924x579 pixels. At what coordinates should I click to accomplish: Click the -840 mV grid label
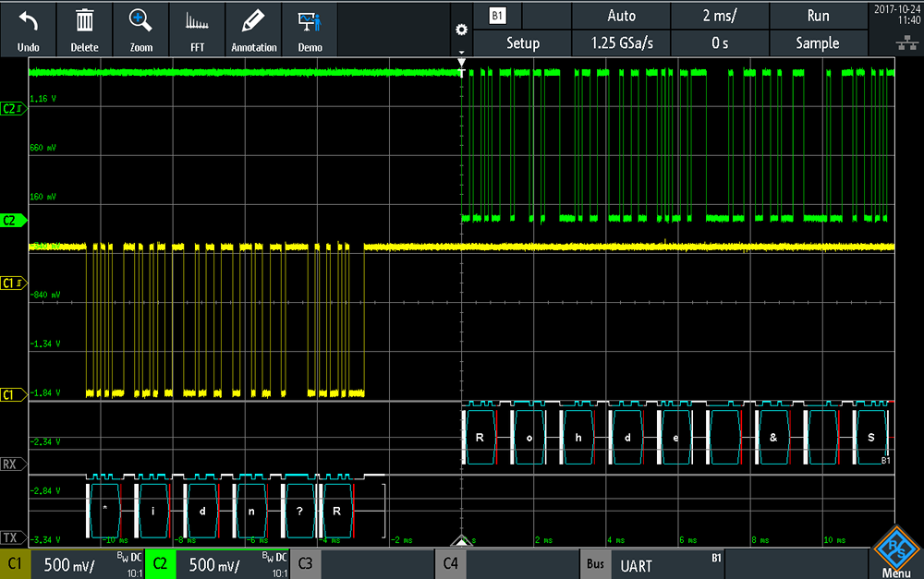tap(44, 295)
